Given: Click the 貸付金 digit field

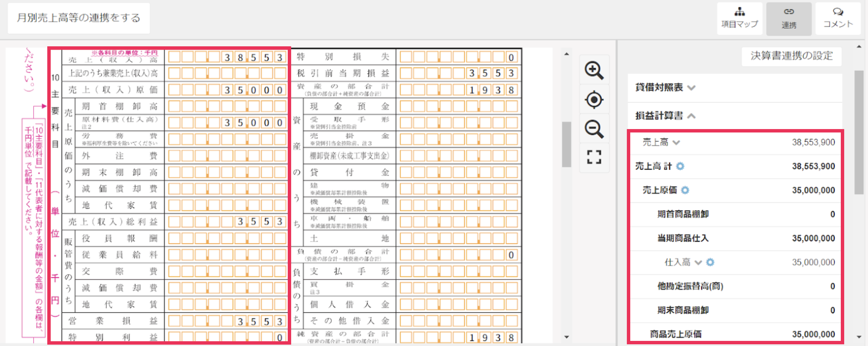Looking at the screenshot, I should (x=459, y=172).
